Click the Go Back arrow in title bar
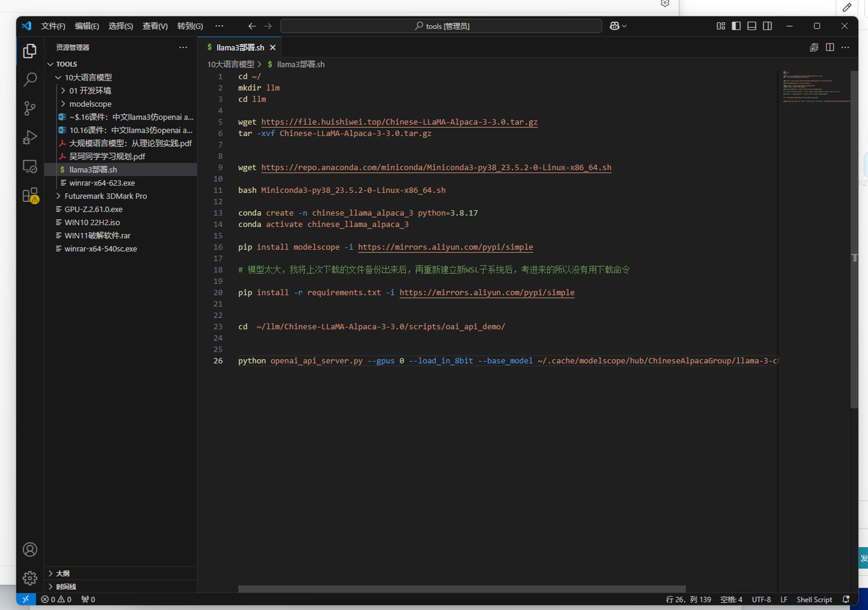The image size is (868, 610). (252, 26)
